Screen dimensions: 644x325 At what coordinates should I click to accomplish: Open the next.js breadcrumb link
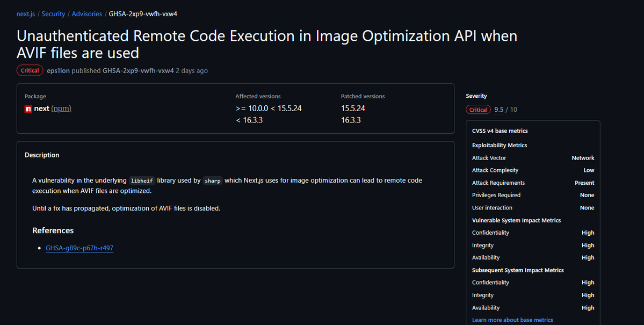pyautogui.click(x=25, y=14)
